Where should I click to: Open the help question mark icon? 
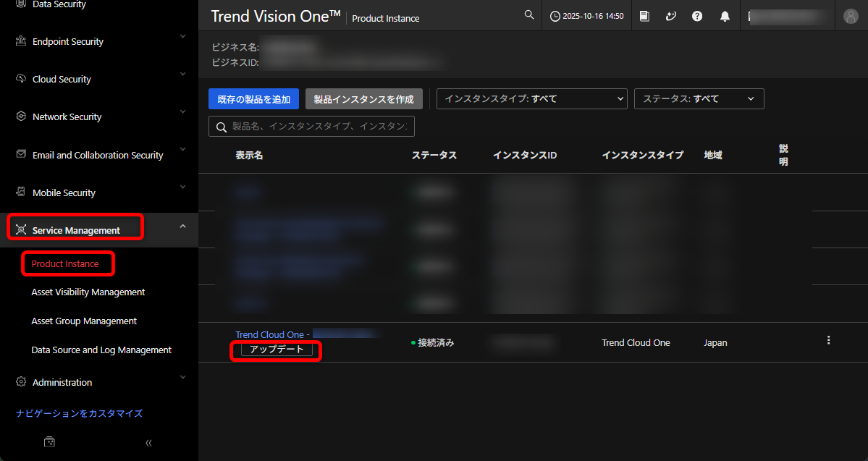(x=697, y=16)
